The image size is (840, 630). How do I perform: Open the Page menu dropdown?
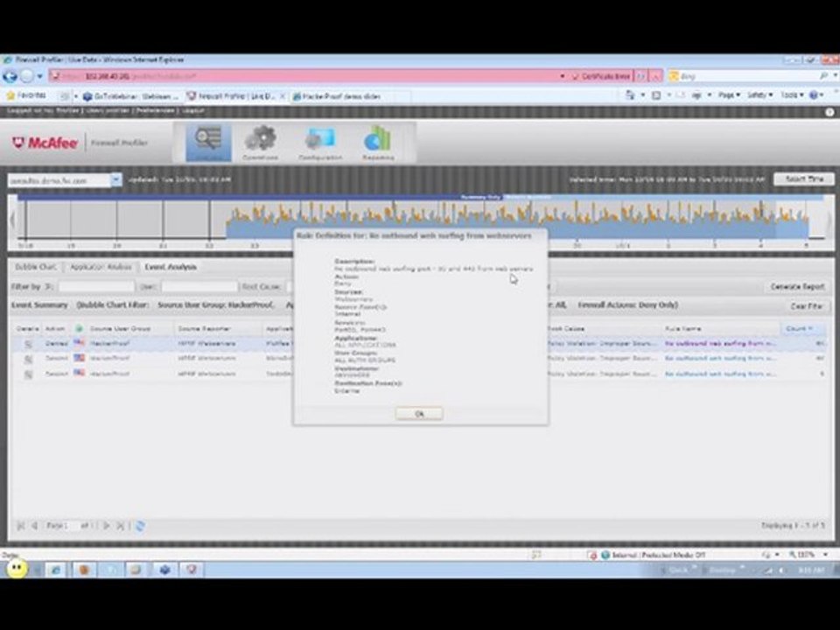click(x=729, y=95)
